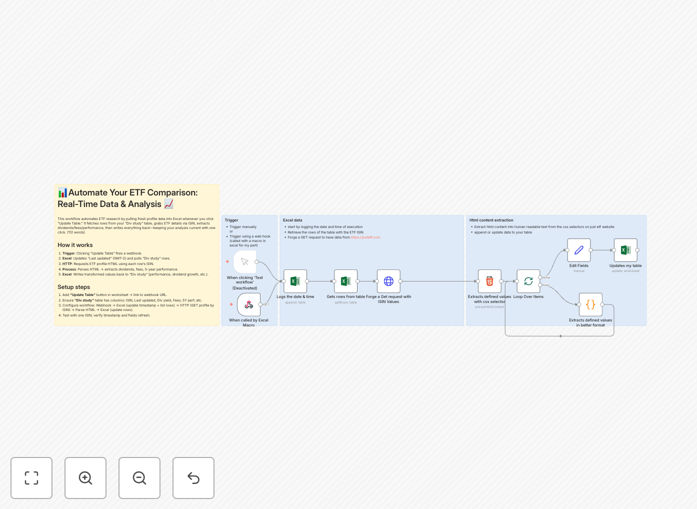Click the 'Setup steps' heading
Viewport: 697px width, 509px height.
click(x=74, y=287)
